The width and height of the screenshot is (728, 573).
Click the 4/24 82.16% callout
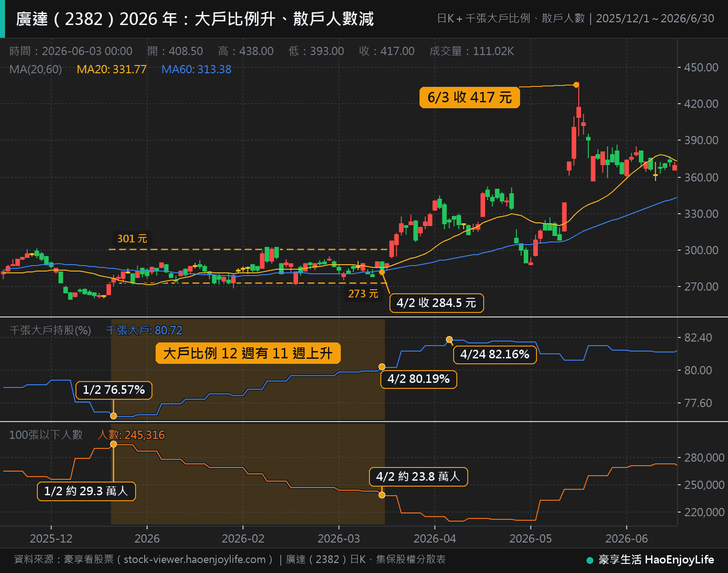click(495, 354)
